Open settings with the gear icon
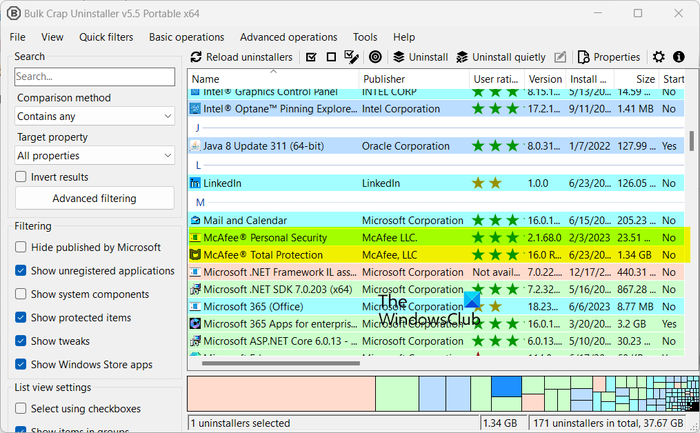Viewport: 700px width, 433px height. pyautogui.click(x=658, y=57)
